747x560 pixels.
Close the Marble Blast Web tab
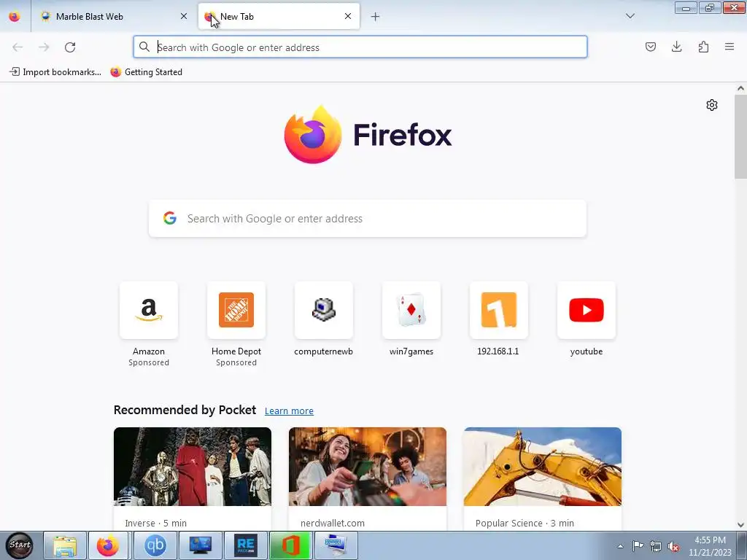pos(183,16)
